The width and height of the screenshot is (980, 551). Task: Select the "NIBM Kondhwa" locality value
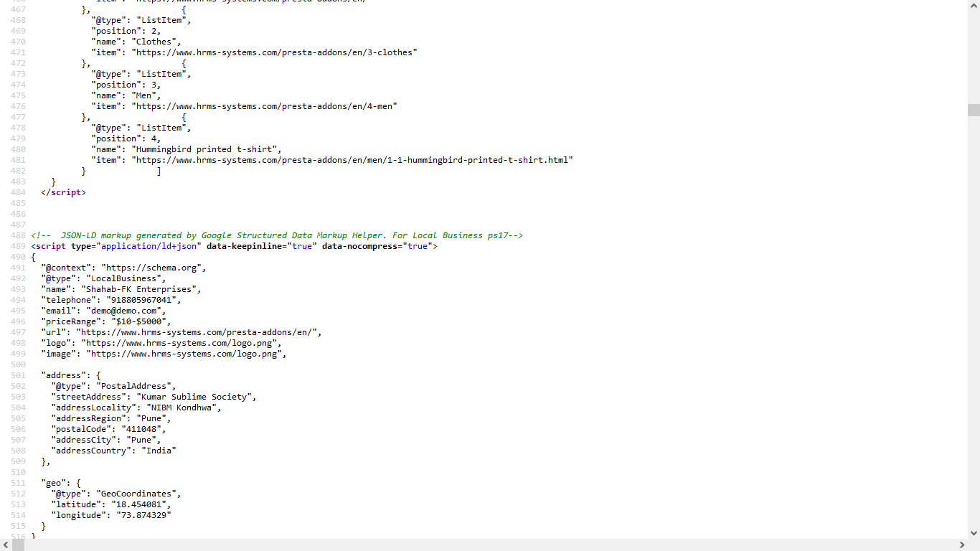pos(182,408)
